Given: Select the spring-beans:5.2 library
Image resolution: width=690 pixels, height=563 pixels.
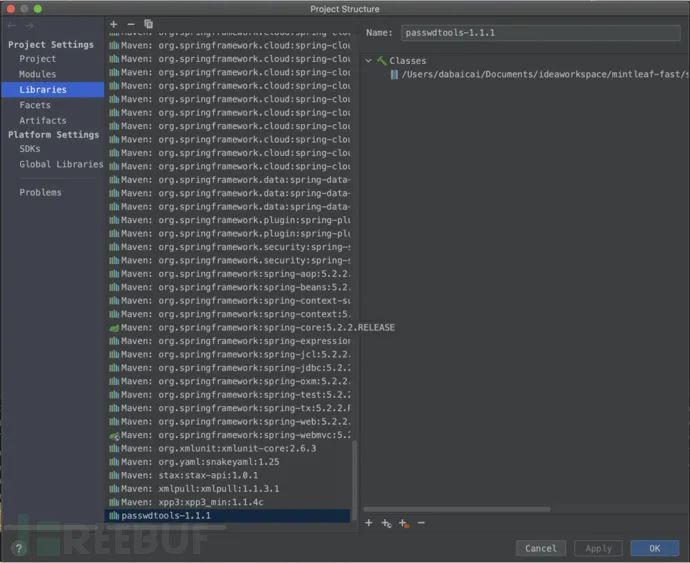Looking at the screenshot, I should [229, 287].
